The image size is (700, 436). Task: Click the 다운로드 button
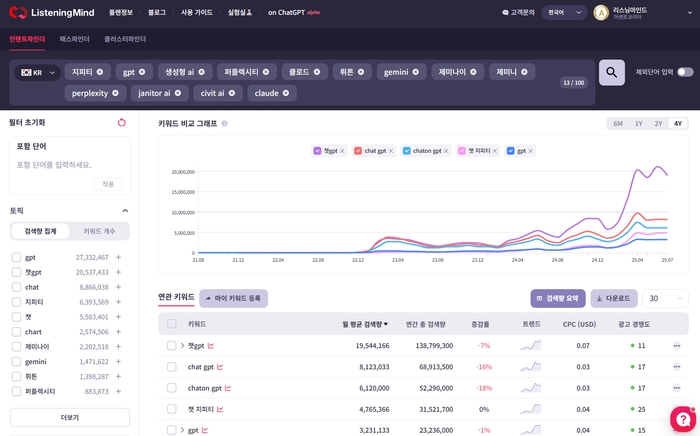pyautogui.click(x=614, y=298)
